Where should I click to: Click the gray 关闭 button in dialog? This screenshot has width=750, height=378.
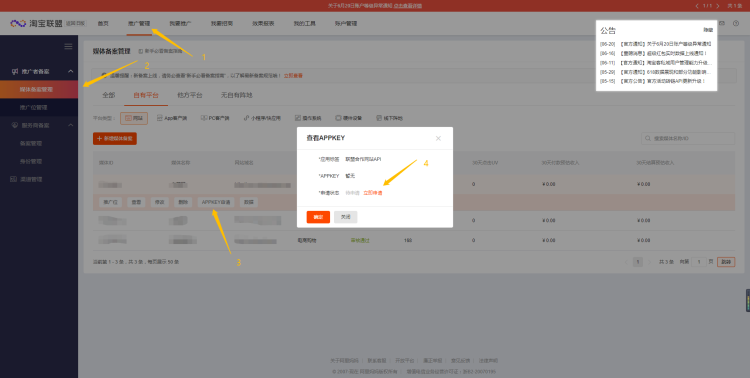pyautogui.click(x=346, y=217)
